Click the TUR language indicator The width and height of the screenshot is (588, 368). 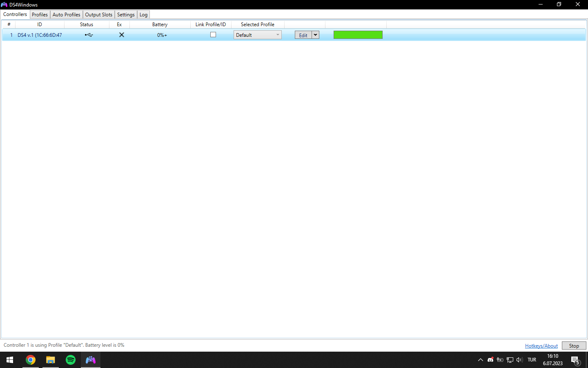click(532, 360)
